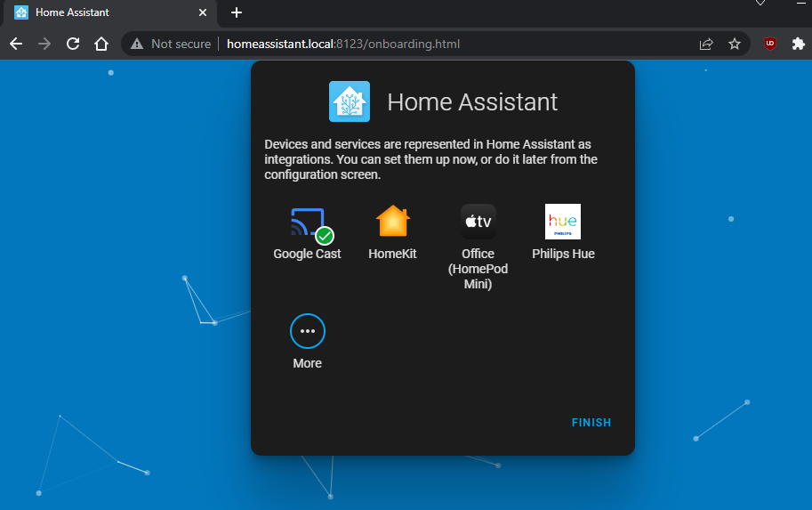Switch to the Home Assistant browser tab
Screen dimensions: 812x510
110,13
